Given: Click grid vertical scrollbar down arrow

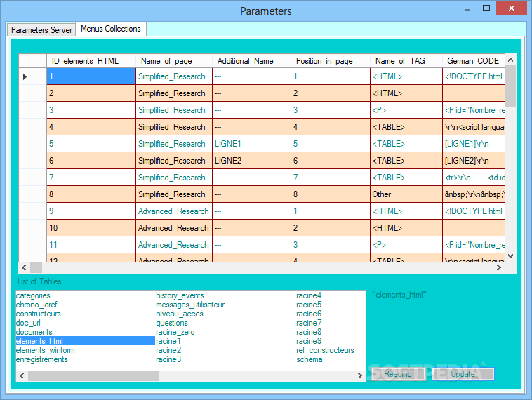Looking at the screenshot, I should (x=510, y=256).
